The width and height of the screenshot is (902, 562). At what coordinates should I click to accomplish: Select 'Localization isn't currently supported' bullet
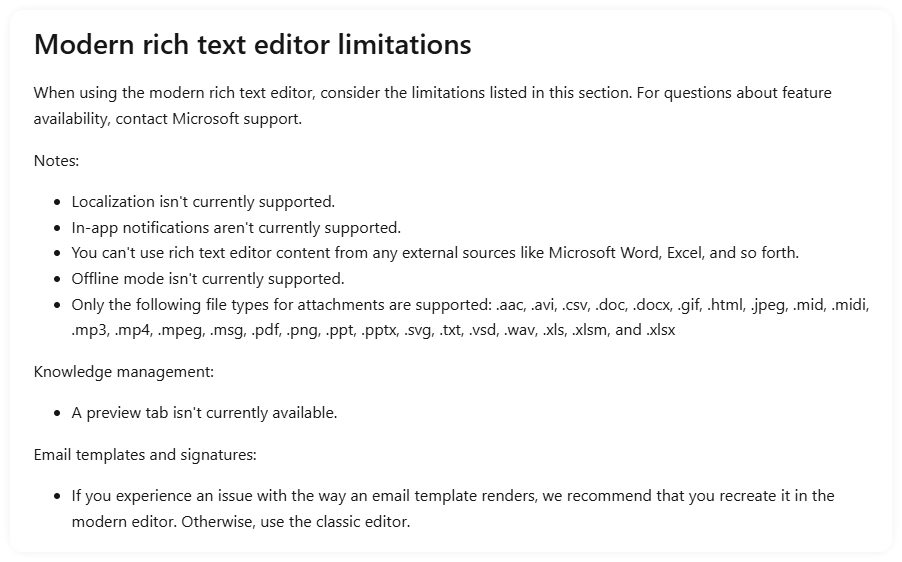click(x=203, y=202)
